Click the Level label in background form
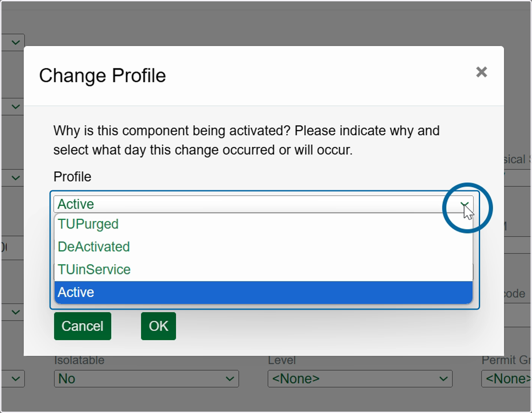The image size is (532, 413). tap(282, 360)
